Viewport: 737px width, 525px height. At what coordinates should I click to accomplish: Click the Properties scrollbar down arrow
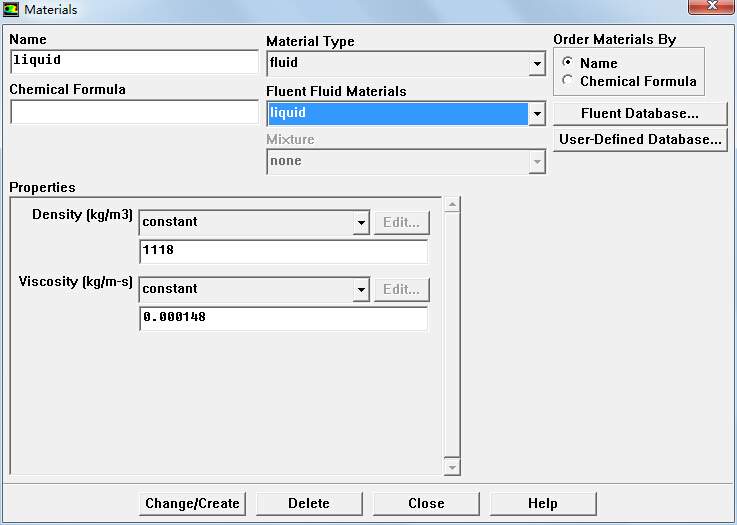(x=452, y=467)
